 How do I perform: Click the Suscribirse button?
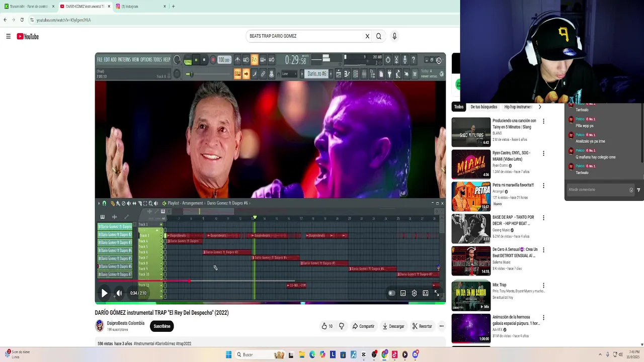[162, 326]
